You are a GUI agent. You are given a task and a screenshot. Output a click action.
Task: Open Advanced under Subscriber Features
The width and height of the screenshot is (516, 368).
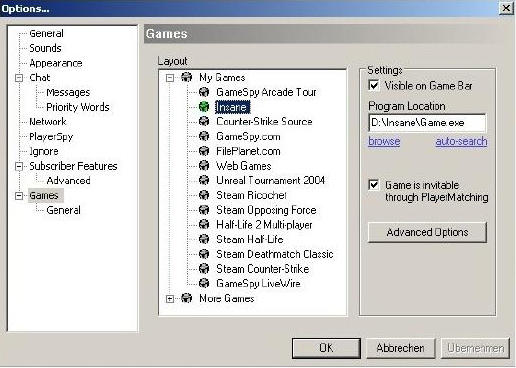click(68, 180)
